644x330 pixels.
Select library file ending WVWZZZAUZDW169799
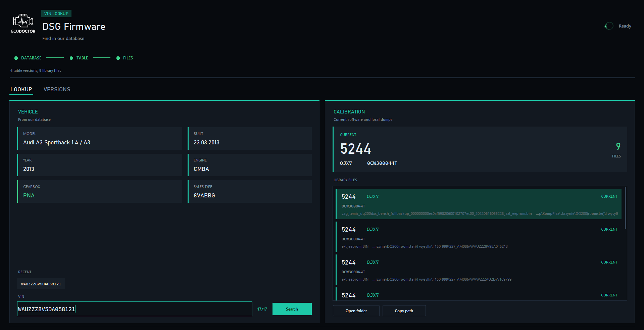479,270
